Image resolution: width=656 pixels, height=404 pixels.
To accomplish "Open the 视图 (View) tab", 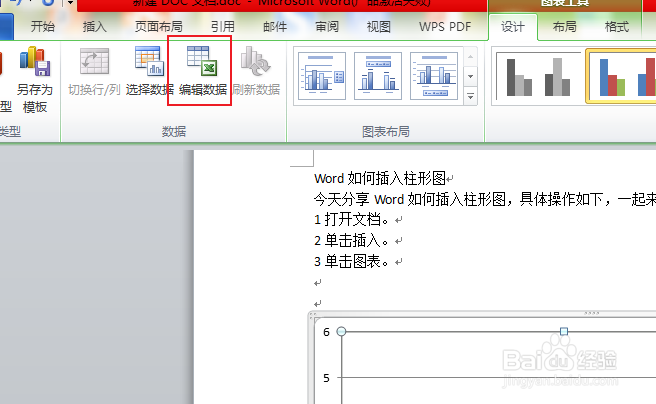I will click(x=379, y=27).
